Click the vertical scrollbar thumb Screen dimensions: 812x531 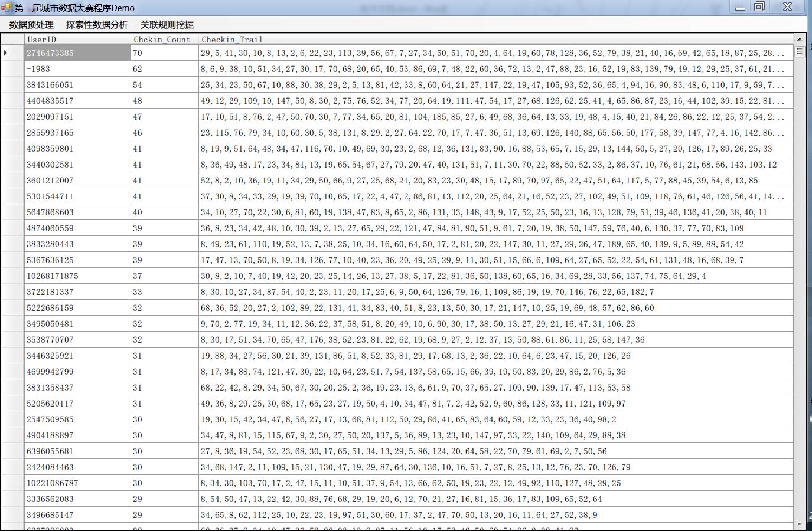[x=800, y=52]
